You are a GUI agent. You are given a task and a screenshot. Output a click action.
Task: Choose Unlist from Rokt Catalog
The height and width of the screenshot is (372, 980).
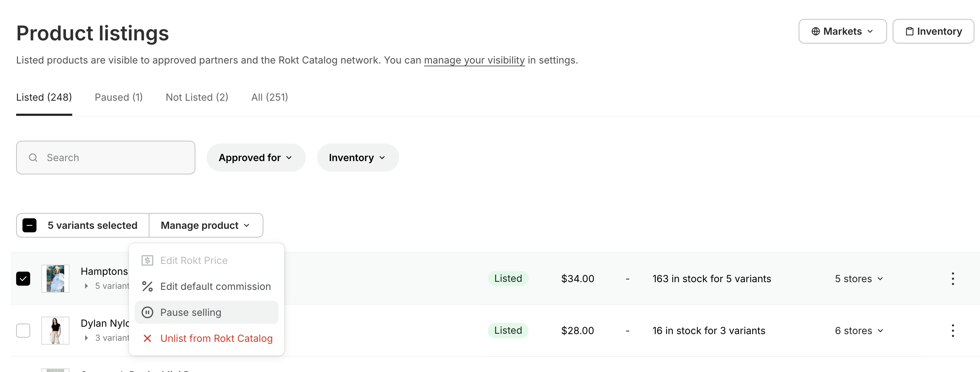click(x=216, y=338)
